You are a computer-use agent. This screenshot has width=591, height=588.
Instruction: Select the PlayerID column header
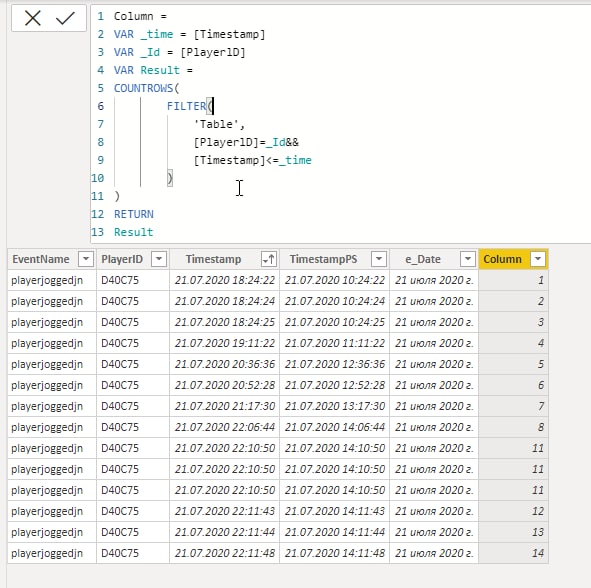point(122,259)
